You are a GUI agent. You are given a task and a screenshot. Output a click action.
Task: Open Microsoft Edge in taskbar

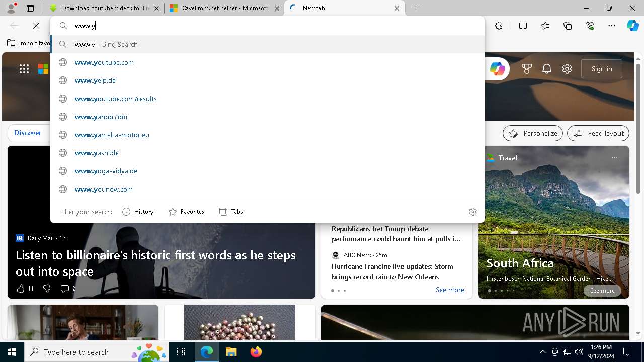207,352
